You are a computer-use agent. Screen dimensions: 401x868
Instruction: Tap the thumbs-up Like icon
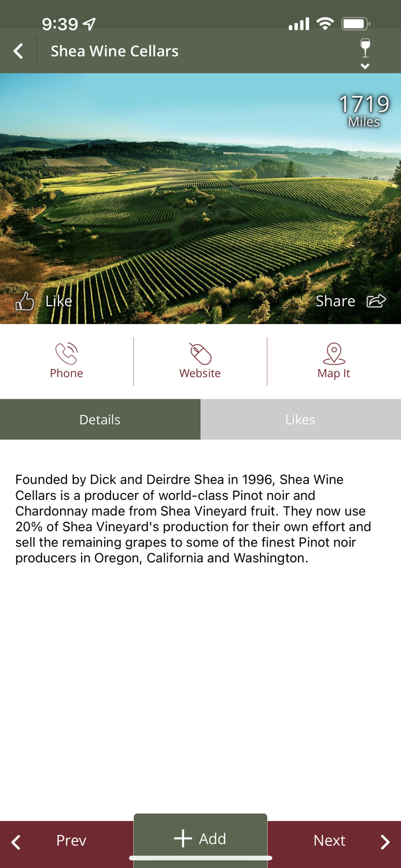coord(25,301)
